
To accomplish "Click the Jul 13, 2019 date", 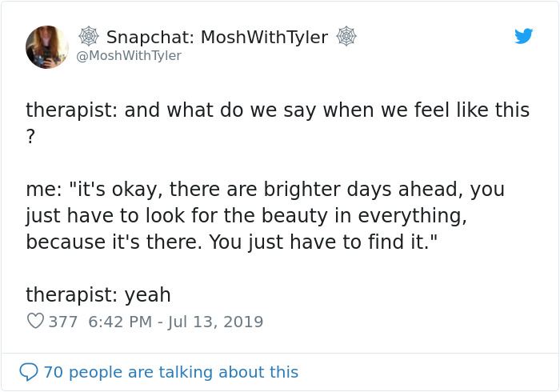I will tap(216, 322).
